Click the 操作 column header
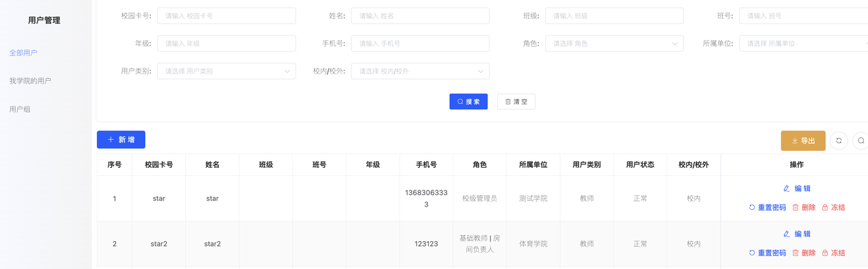This screenshot has width=868, height=269. pos(797,165)
